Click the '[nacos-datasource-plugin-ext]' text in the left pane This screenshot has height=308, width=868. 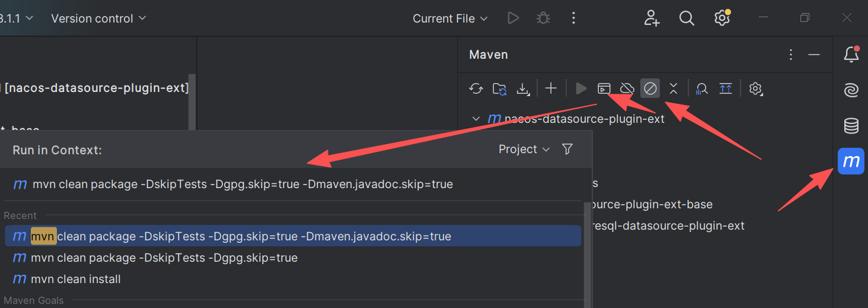coord(97,88)
